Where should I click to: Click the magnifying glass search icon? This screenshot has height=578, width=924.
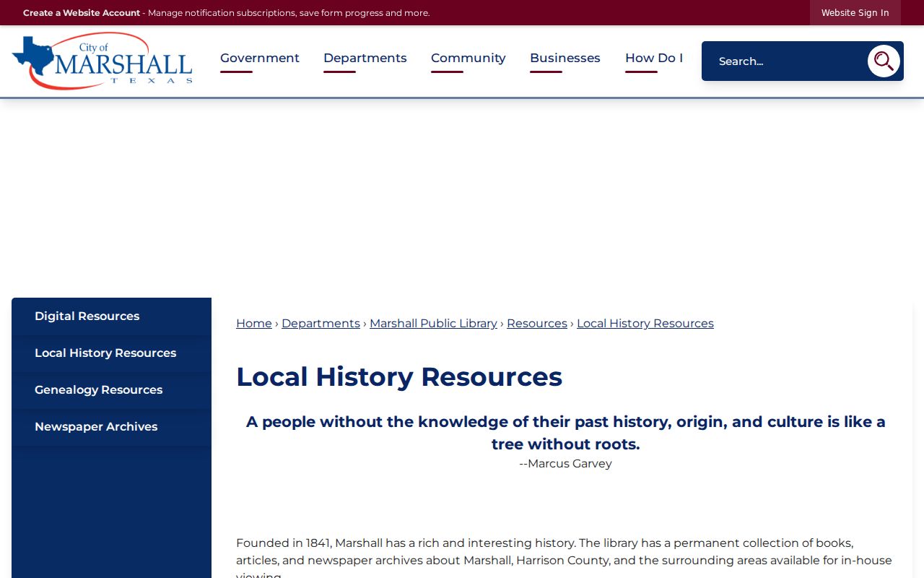click(x=884, y=61)
